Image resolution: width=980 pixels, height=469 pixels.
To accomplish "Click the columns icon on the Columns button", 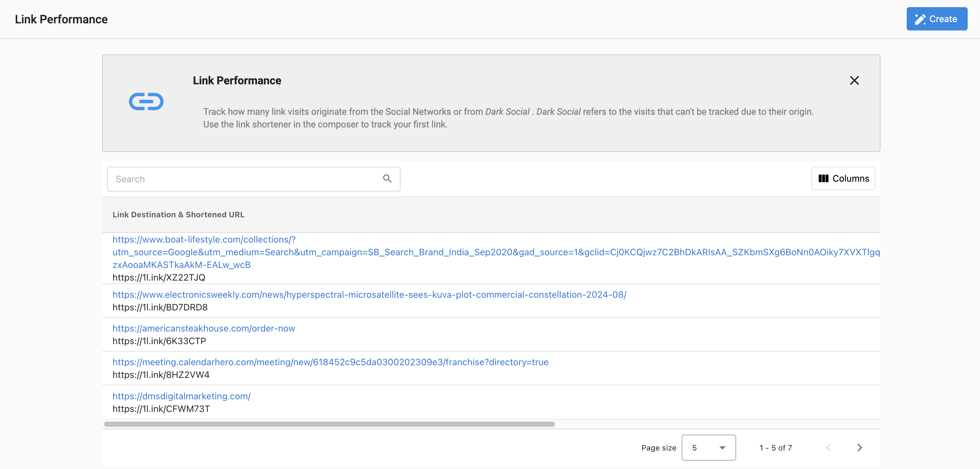I will [824, 178].
